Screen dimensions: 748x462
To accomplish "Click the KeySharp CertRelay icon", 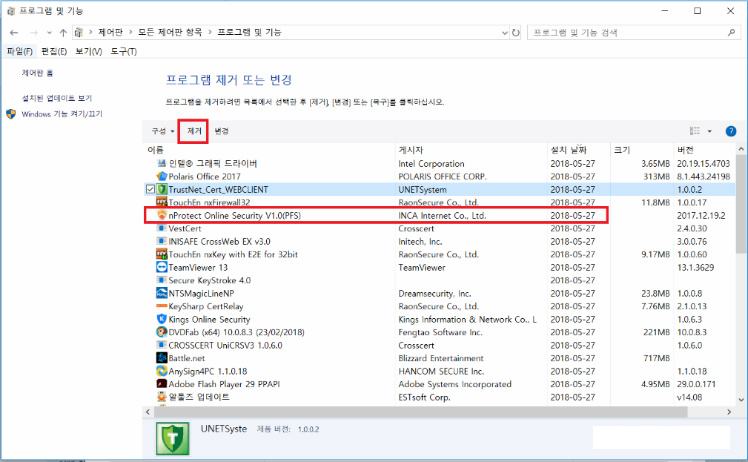I will tap(162, 306).
